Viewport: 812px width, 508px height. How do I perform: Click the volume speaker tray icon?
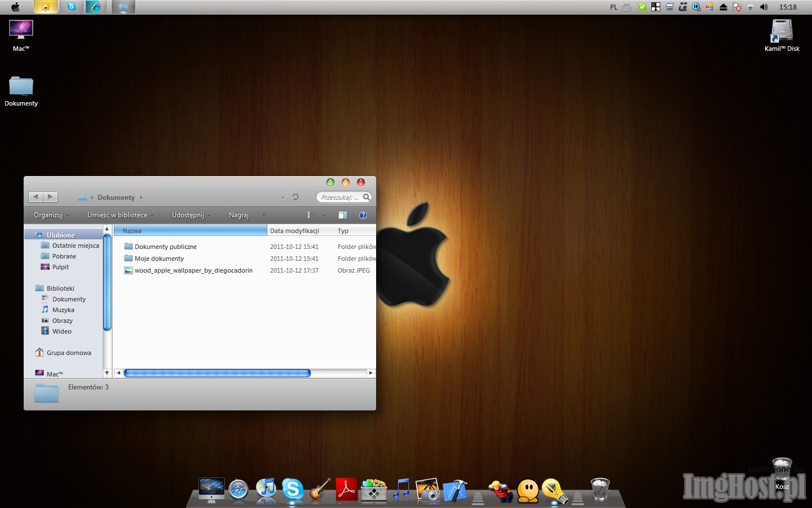(764, 7)
